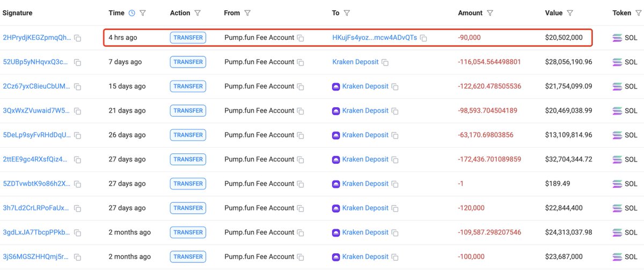644x271 pixels.
Task: Open transaction 52UBp5yNHqvxQ3c
Action: coord(35,62)
